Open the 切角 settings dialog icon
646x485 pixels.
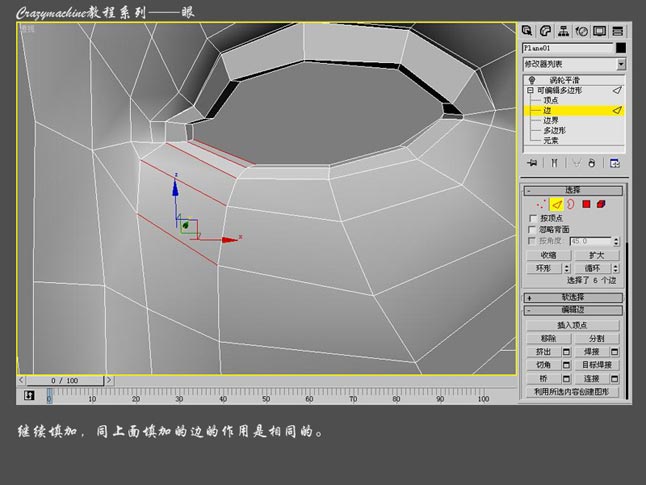[566, 365]
